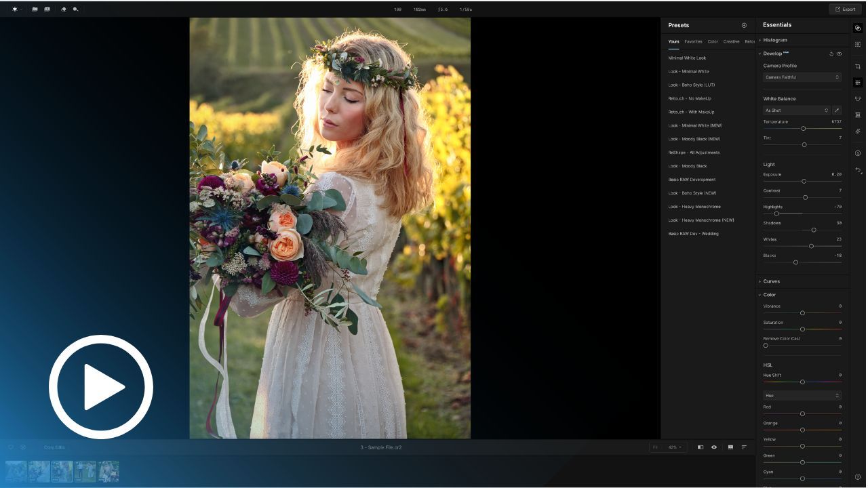
Task: Open HSL Hue mode dropdown
Action: click(802, 395)
